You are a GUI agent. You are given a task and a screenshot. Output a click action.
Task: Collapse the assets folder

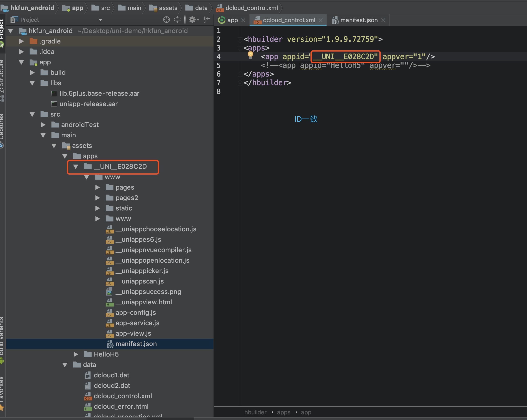pyautogui.click(x=54, y=146)
